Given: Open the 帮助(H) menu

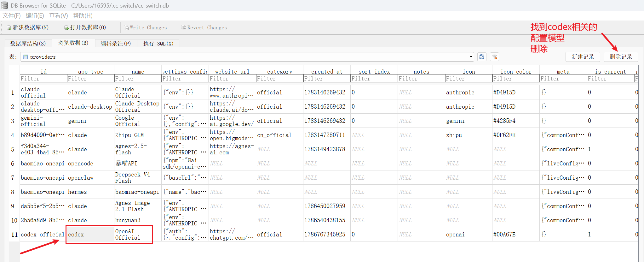Looking at the screenshot, I should (x=83, y=15).
